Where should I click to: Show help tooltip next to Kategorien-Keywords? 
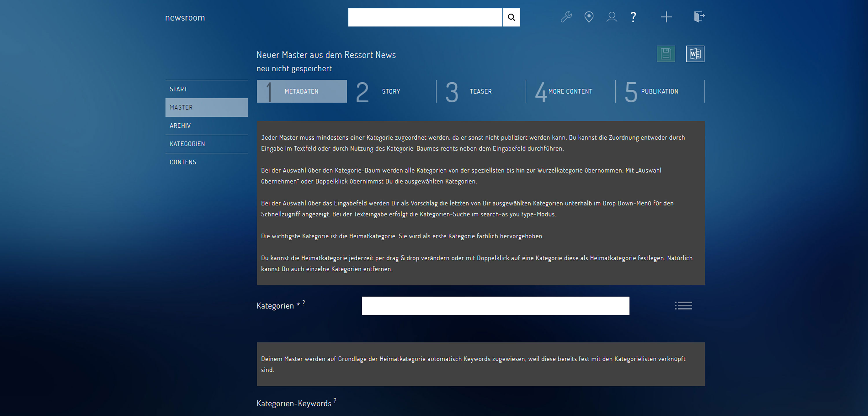pyautogui.click(x=335, y=400)
